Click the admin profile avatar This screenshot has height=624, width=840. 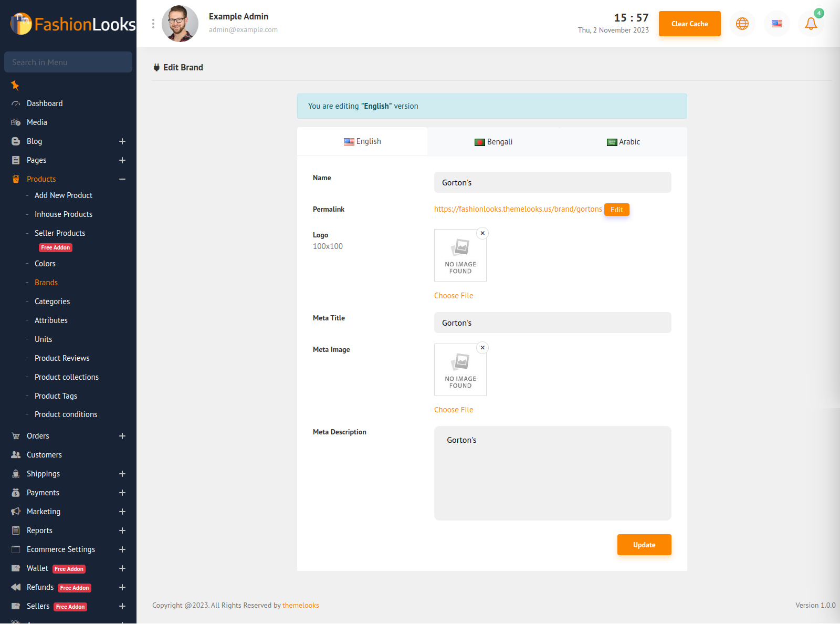pyautogui.click(x=180, y=24)
